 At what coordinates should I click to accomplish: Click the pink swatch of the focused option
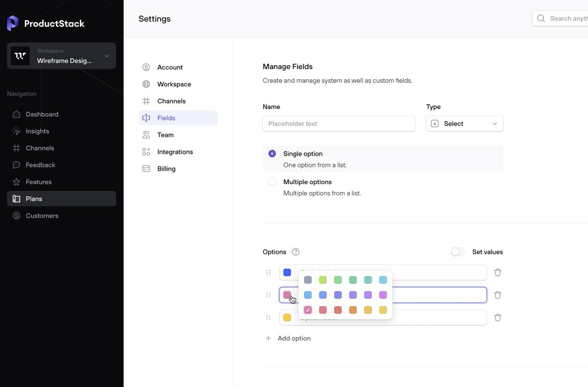(x=287, y=295)
